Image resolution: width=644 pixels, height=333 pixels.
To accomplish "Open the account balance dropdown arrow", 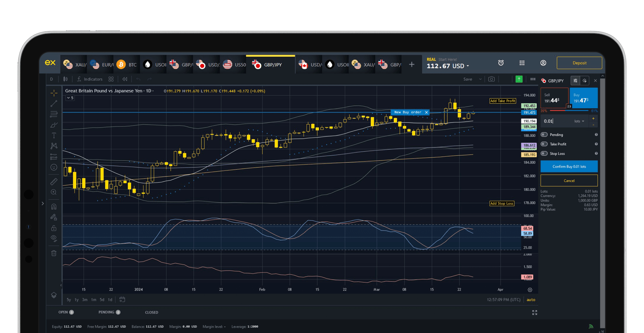I will (468, 66).
